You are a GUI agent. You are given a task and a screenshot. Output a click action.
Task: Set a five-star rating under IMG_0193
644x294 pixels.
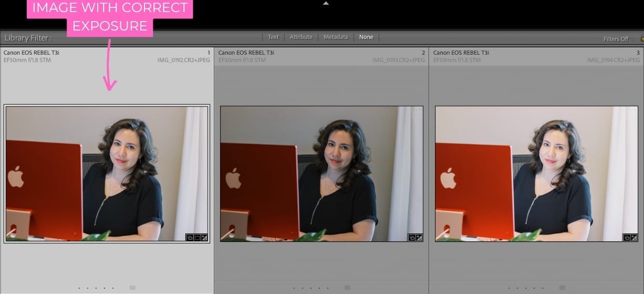point(328,288)
